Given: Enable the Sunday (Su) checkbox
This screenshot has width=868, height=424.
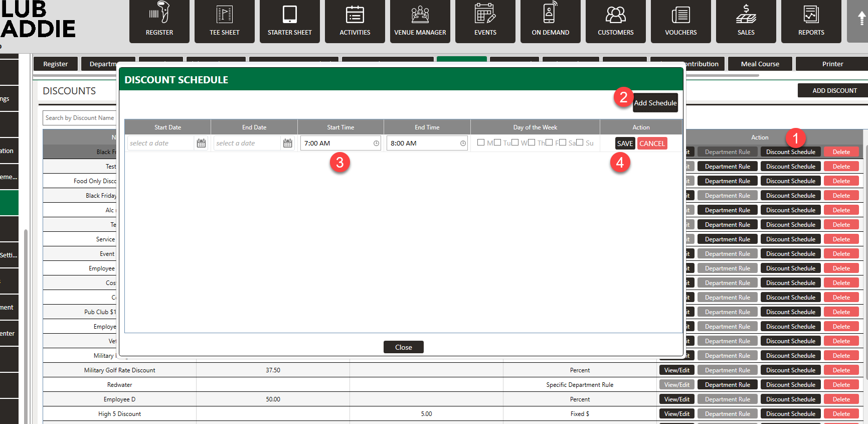Looking at the screenshot, I should click(580, 143).
